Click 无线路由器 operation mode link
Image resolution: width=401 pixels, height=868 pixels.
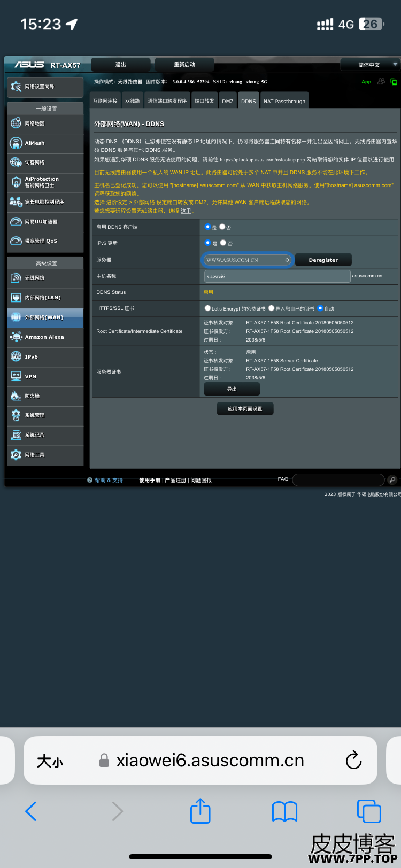[130, 82]
